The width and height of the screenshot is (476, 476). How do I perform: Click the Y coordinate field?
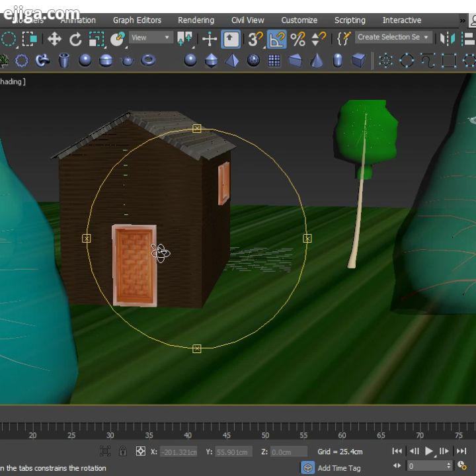(x=233, y=452)
